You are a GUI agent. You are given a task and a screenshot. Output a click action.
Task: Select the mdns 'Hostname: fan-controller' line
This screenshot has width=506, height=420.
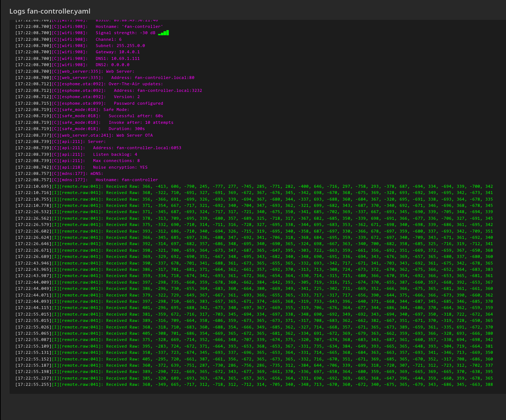[x=87, y=180]
